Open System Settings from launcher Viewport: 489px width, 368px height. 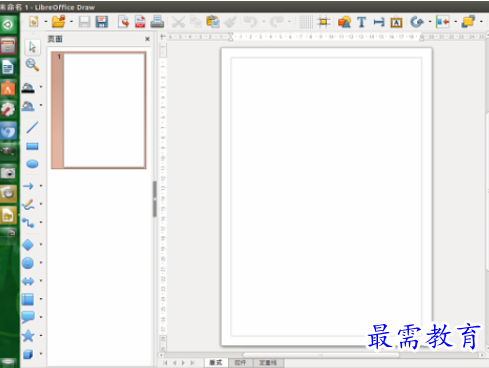coord(8,110)
